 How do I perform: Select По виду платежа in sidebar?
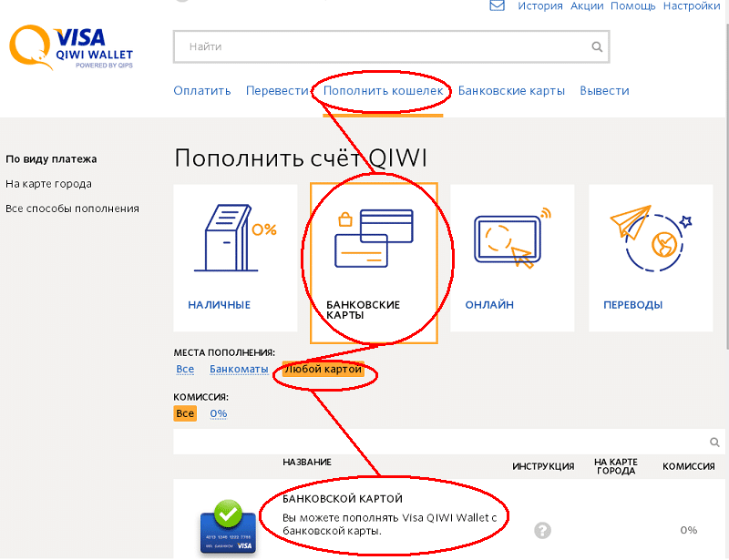(x=51, y=159)
